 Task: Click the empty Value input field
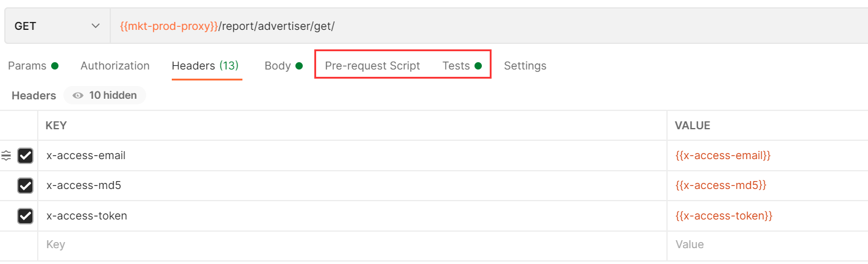point(767,245)
